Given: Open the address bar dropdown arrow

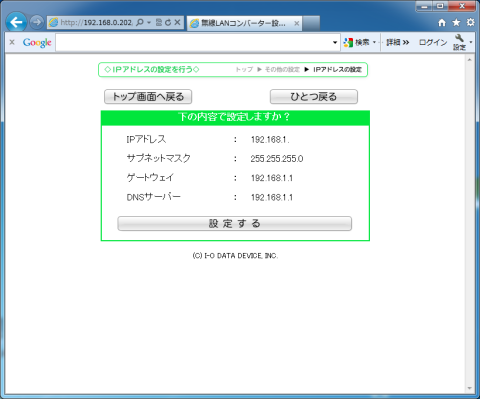Looking at the screenshot, I should point(149,23).
